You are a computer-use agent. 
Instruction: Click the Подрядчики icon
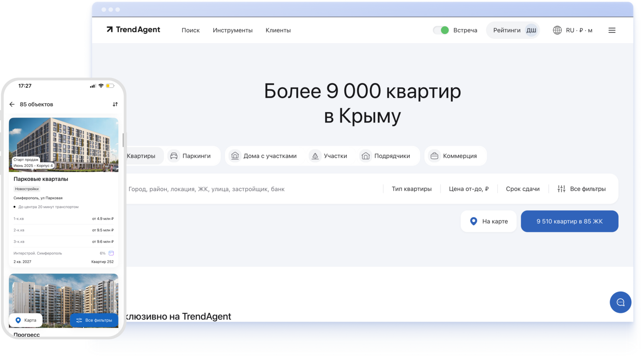pos(366,156)
